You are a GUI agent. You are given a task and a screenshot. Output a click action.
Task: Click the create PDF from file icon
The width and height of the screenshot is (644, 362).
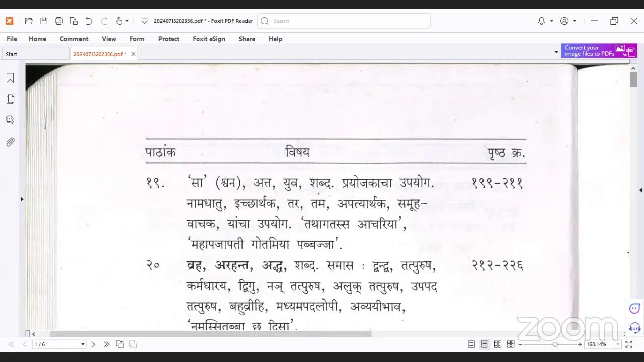74,21
